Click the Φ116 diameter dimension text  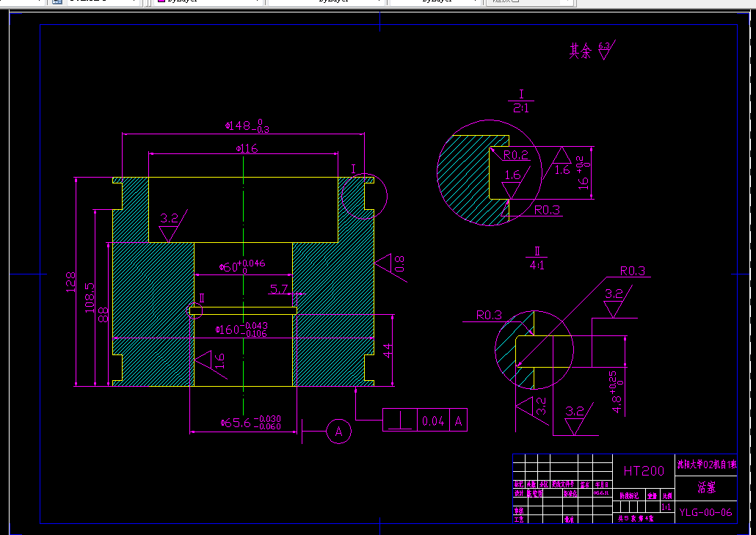point(247,148)
